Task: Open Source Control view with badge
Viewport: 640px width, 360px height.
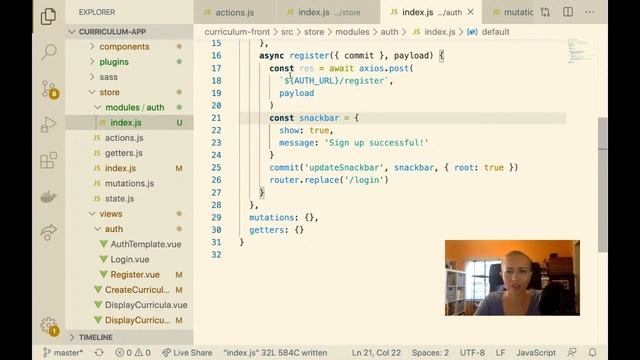Action: (49, 89)
